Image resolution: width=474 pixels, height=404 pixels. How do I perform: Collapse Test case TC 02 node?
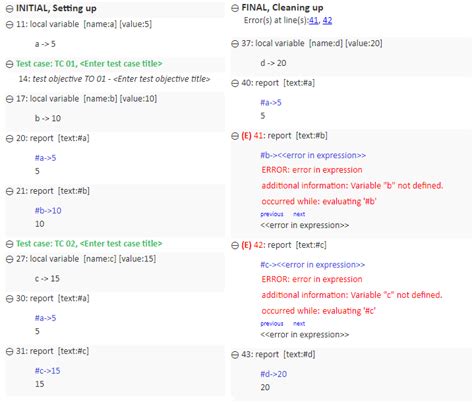tap(10, 244)
